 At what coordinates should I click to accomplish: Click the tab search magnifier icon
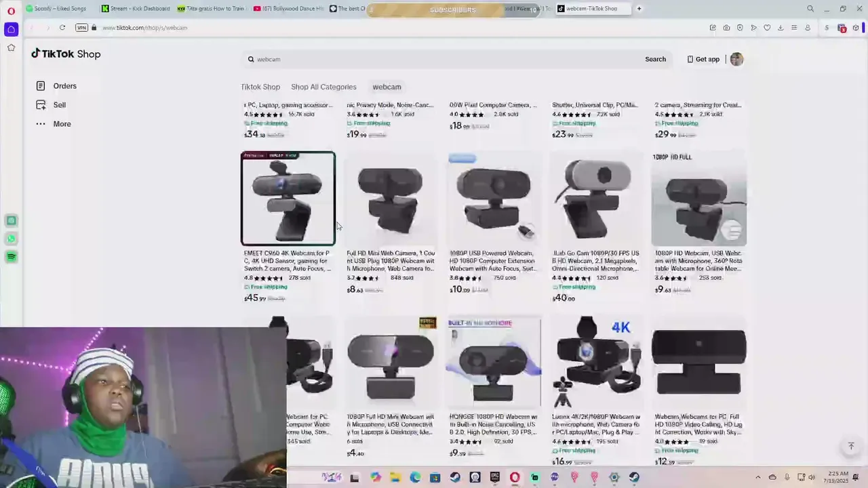point(810,9)
